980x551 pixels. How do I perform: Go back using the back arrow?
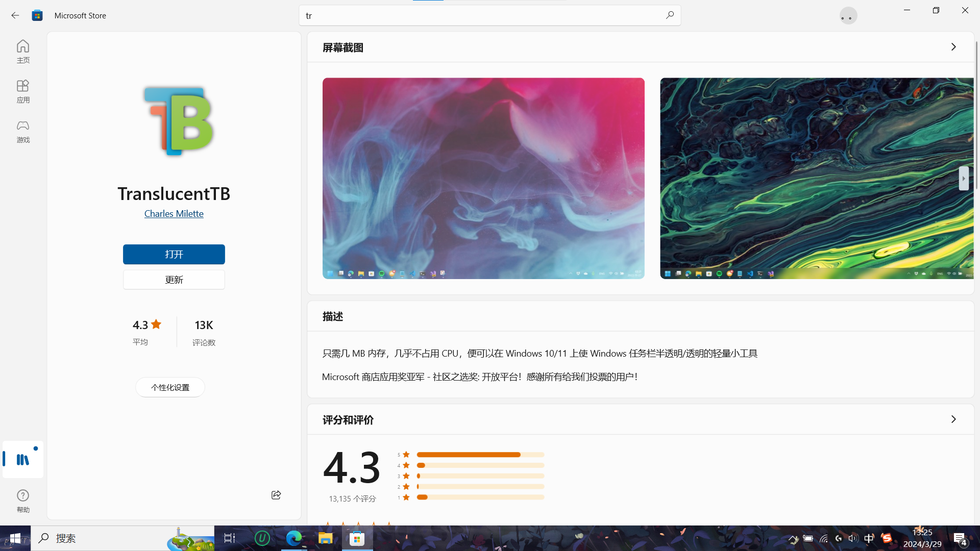point(15,15)
